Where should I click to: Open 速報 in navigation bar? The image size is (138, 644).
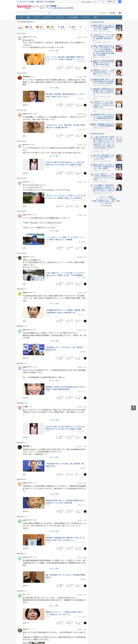[28, 17]
